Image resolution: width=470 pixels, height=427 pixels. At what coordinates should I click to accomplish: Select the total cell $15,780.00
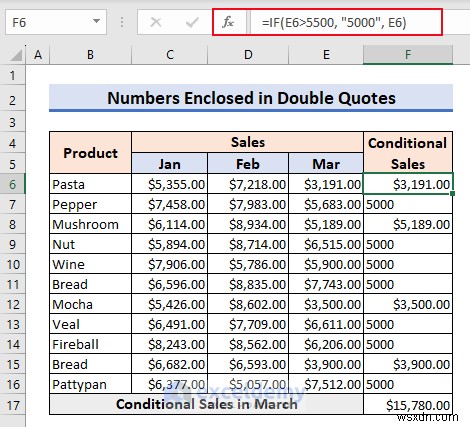coord(408,405)
